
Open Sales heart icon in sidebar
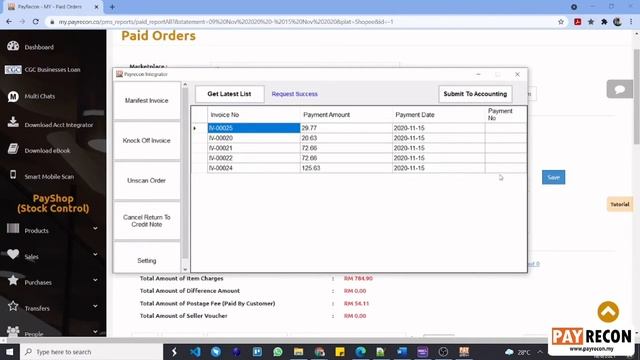coord(13,254)
